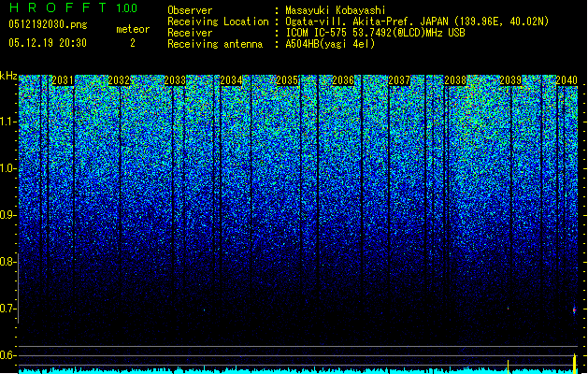
Task: Click the 0.8 frequency axis label
Action: 7,262
